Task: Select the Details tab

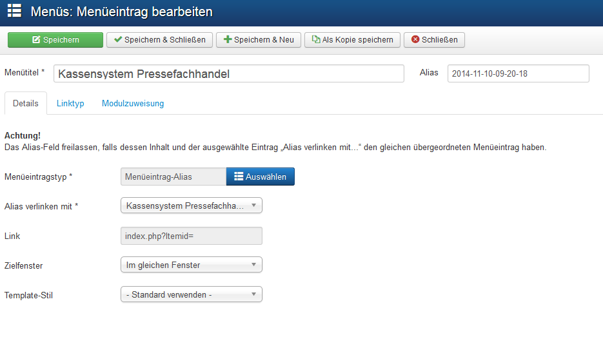Action: (x=26, y=103)
